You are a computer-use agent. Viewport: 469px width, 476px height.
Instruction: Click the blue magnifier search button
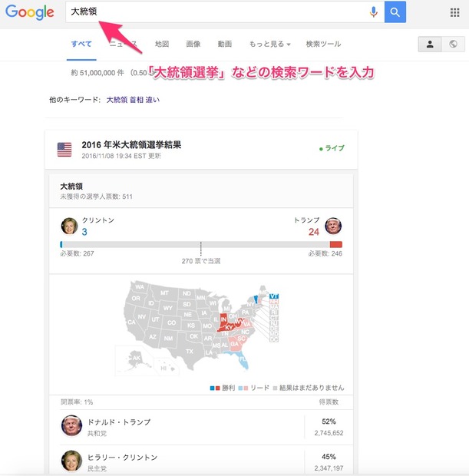(395, 12)
